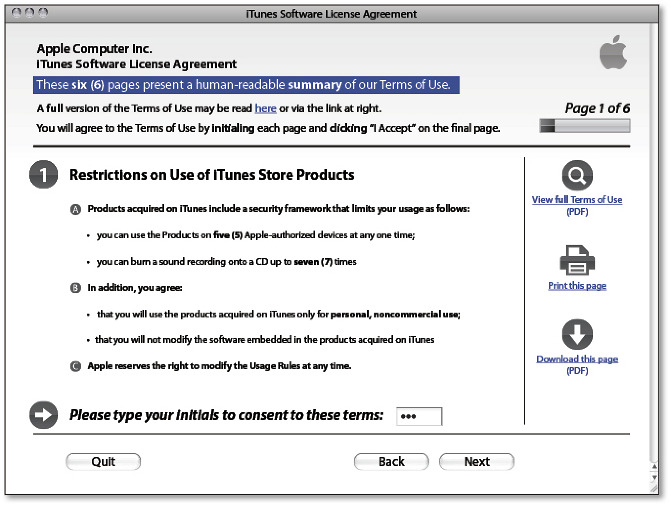Click the 'will not modify the software' line
This screenshot has height=506, width=670.
[x=264, y=340]
